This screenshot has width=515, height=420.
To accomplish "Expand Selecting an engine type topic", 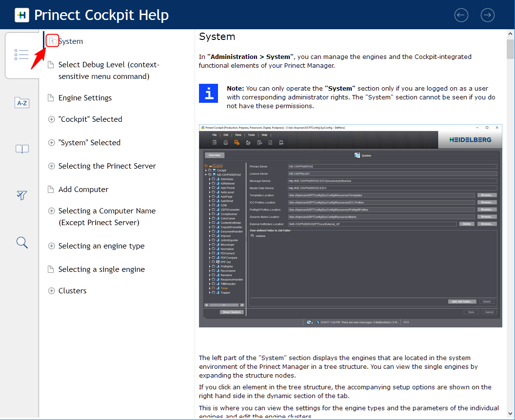I will coord(51,246).
